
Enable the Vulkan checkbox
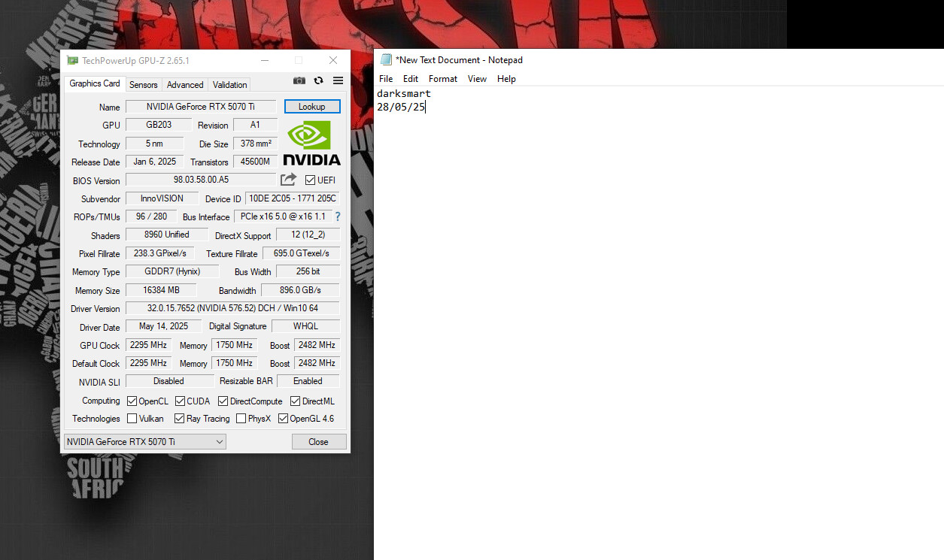pyautogui.click(x=132, y=419)
